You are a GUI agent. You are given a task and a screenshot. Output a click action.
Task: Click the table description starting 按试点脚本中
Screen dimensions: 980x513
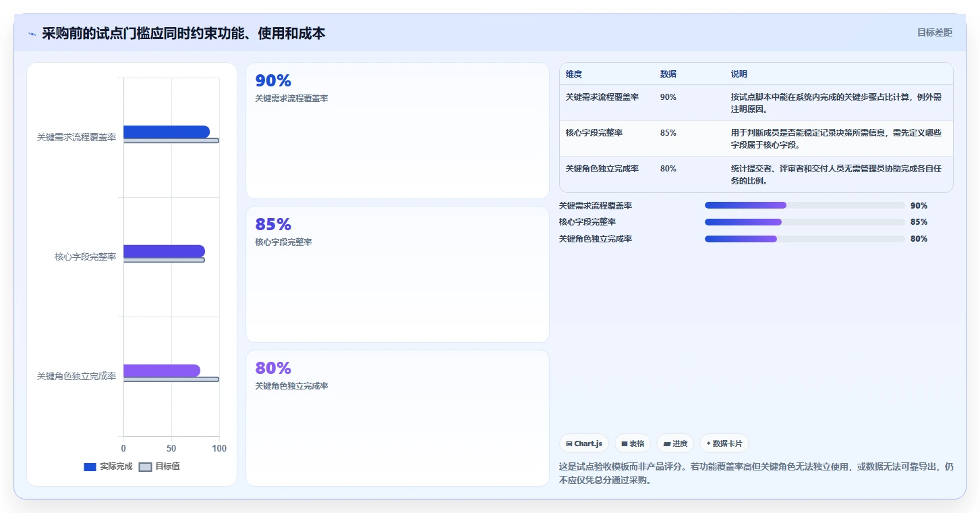point(836,103)
